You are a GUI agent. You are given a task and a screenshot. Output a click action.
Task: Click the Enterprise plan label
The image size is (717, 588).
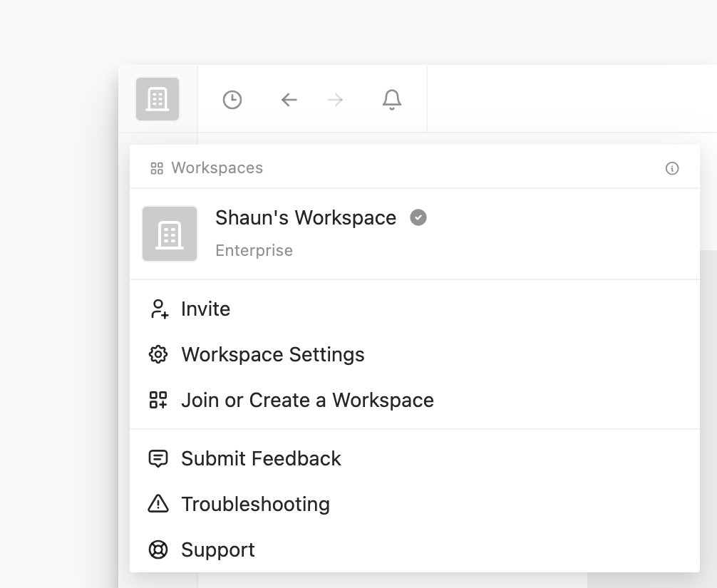pos(254,251)
